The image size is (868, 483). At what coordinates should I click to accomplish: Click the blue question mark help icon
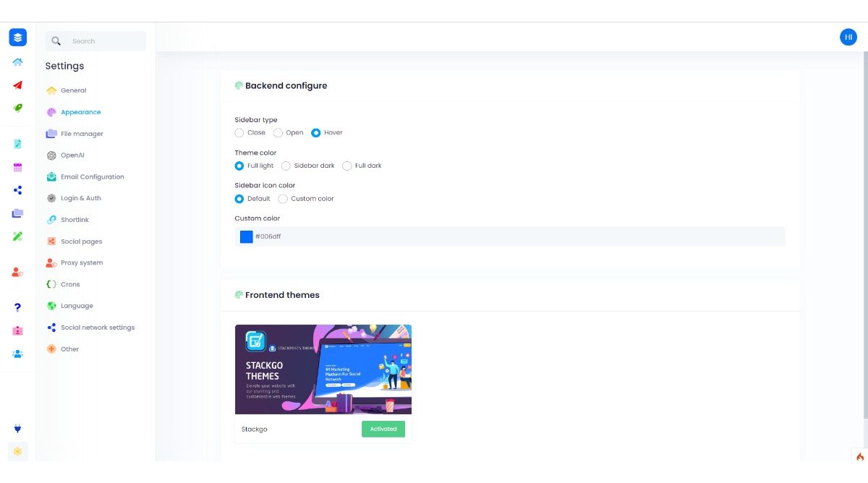pos(17,307)
